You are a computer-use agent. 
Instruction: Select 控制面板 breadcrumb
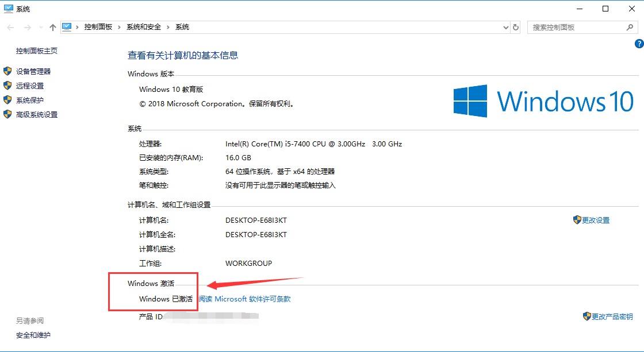click(98, 27)
